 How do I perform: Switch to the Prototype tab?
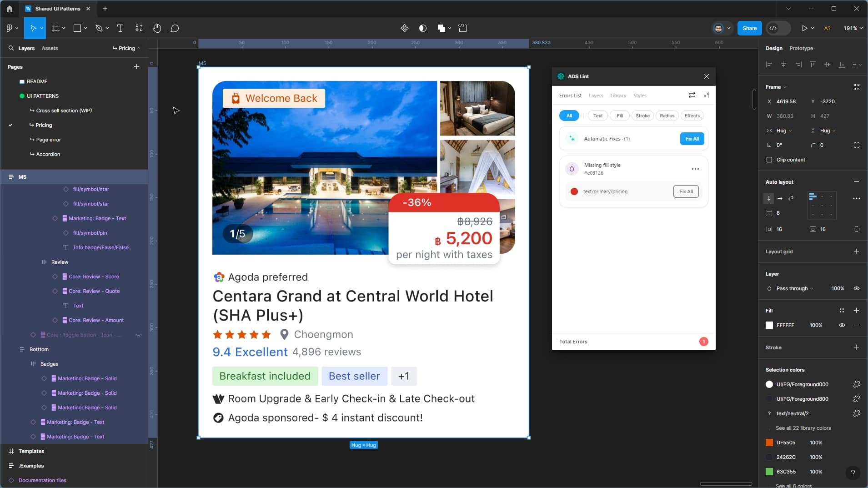(801, 48)
